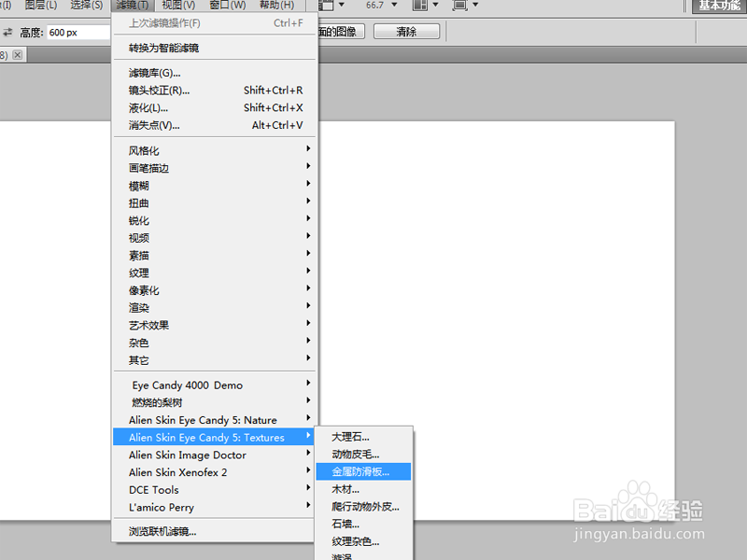Select 镜头校正(R)... filter
The height and width of the screenshot is (560, 747).
point(215,91)
